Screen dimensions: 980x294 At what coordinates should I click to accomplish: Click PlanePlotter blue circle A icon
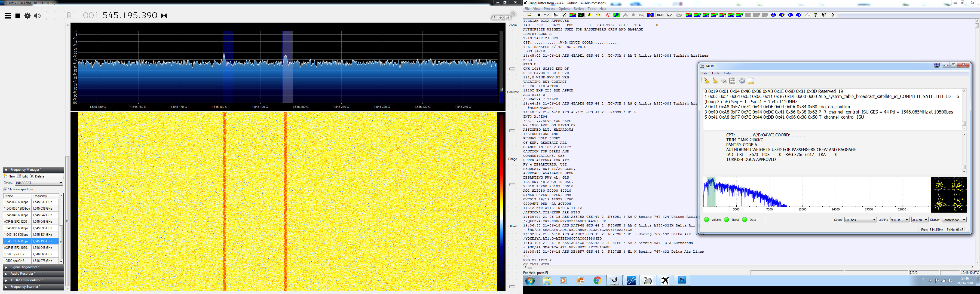(x=773, y=15)
